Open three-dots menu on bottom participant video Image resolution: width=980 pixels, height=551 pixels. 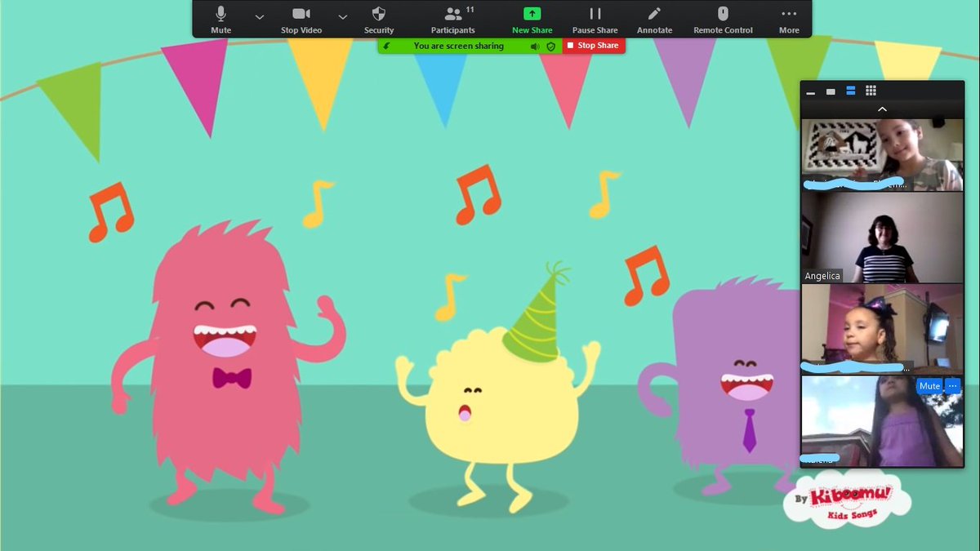click(x=953, y=386)
